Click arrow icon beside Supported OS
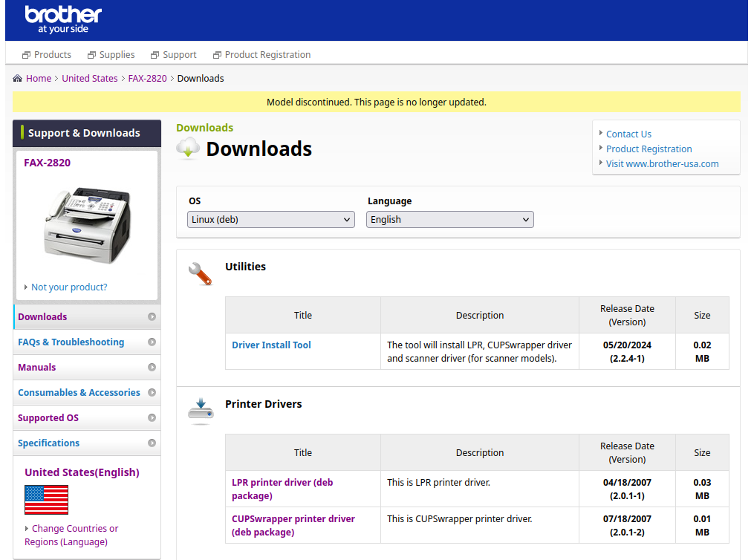Image resolution: width=754 pixels, height=560 pixels. click(152, 417)
